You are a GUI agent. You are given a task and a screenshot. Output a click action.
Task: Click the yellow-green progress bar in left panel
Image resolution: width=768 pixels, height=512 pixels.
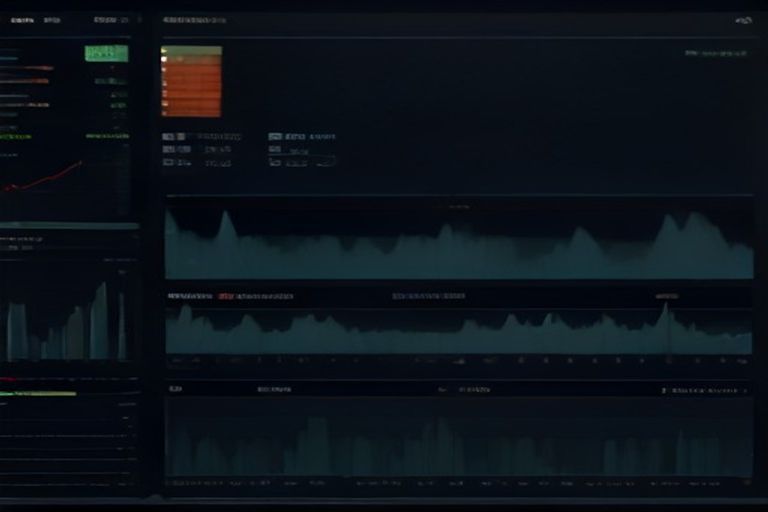(x=38, y=393)
